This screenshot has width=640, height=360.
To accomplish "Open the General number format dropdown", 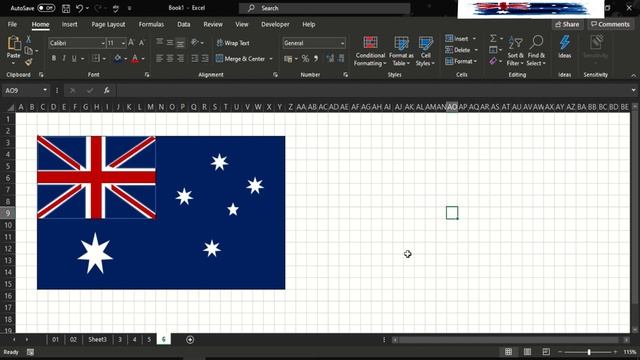I will 342,43.
